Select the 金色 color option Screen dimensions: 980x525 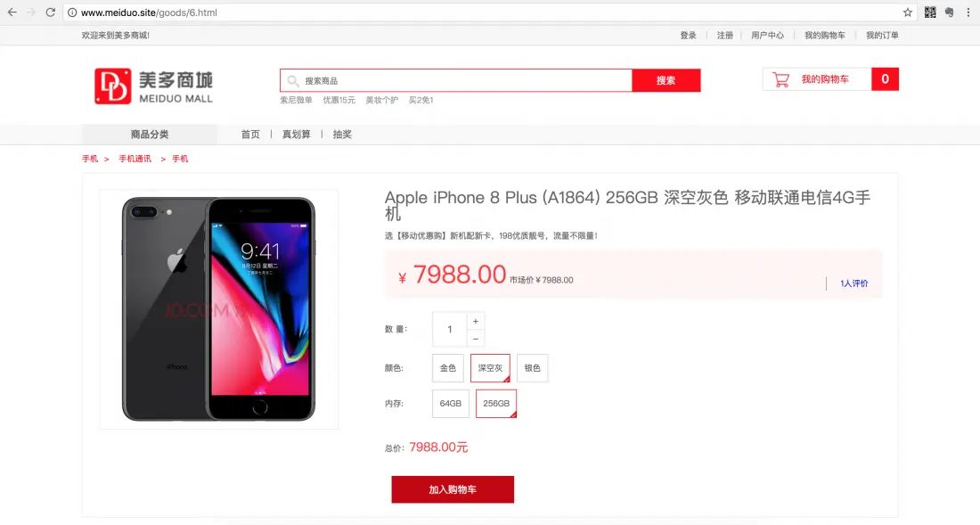pos(448,368)
